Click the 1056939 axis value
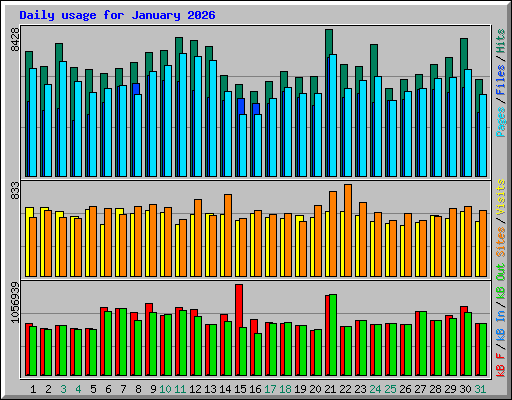Image resolution: width=512 pixels, height=400 pixels. coord(15,302)
